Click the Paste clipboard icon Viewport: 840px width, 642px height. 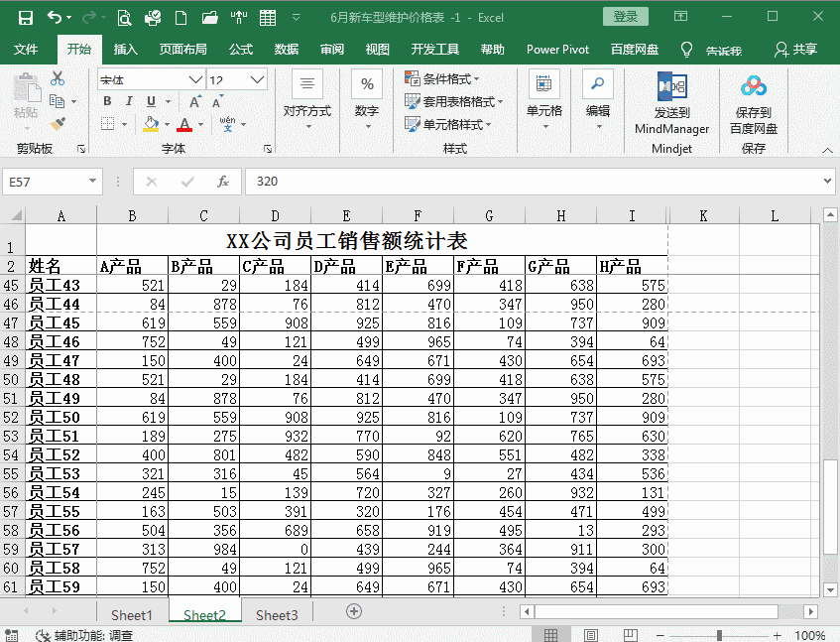click(26, 88)
